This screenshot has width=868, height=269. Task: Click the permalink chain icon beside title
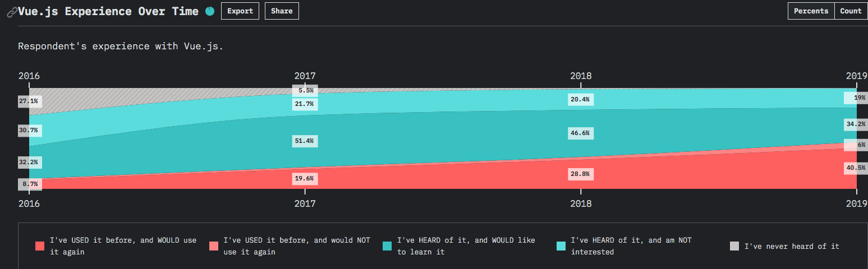click(11, 12)
